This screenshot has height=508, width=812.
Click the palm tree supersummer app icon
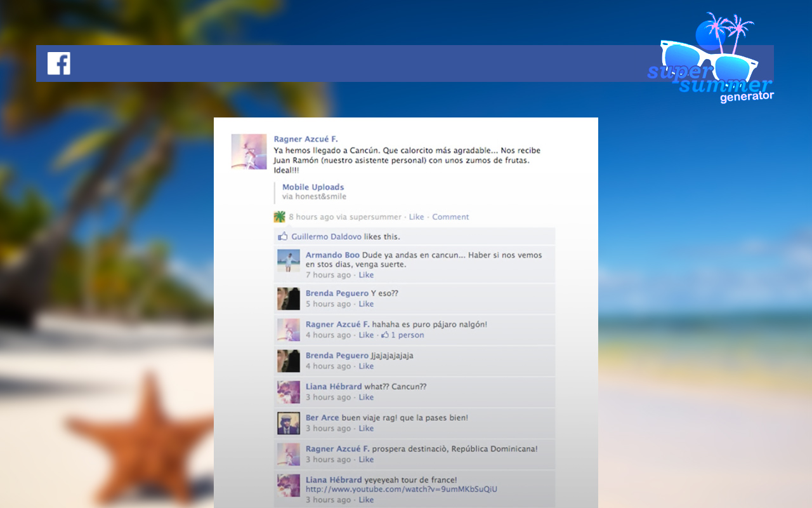point(279,217)
